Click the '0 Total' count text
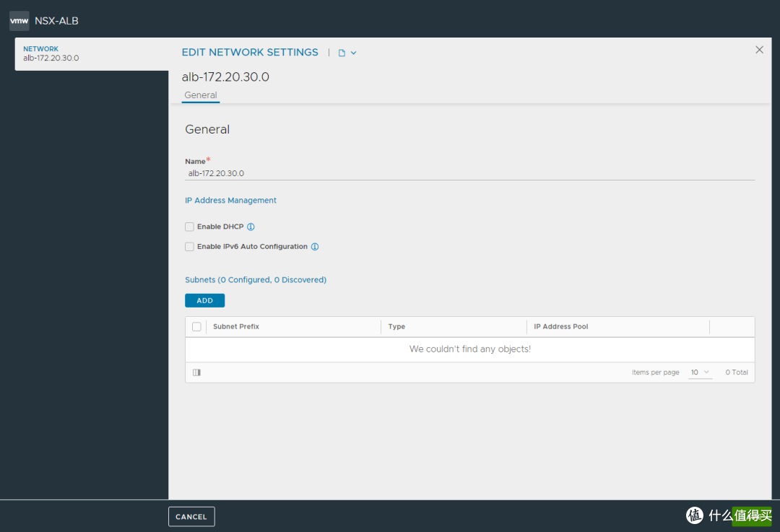This screenshot has width=780, height=532. (736, 372)
